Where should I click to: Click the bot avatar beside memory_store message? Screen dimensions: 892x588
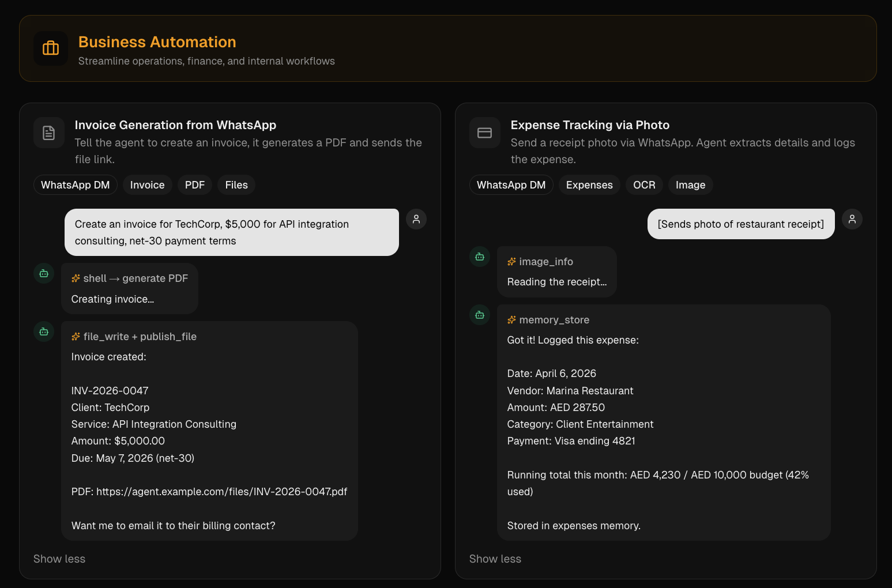click(x=480, y=315)
